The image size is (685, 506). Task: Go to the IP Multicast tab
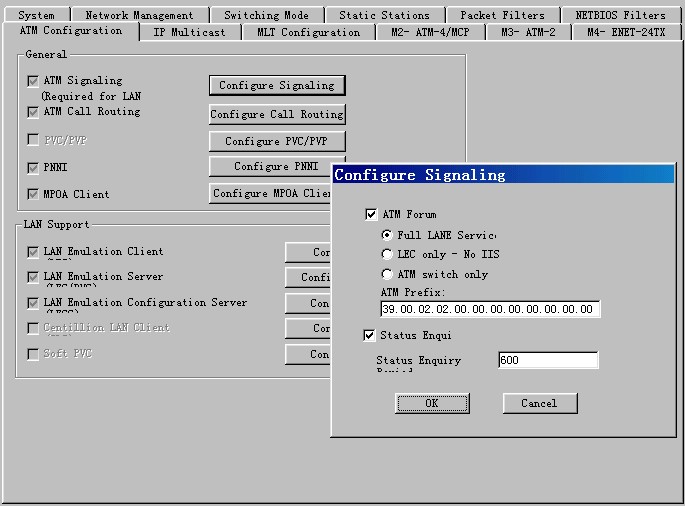(x=189, y=32)
